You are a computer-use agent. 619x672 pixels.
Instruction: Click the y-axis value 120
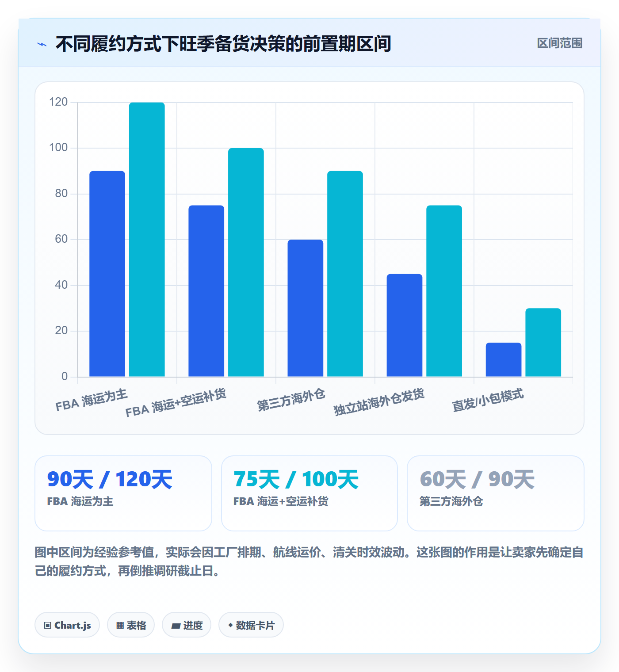click(58, 102)
